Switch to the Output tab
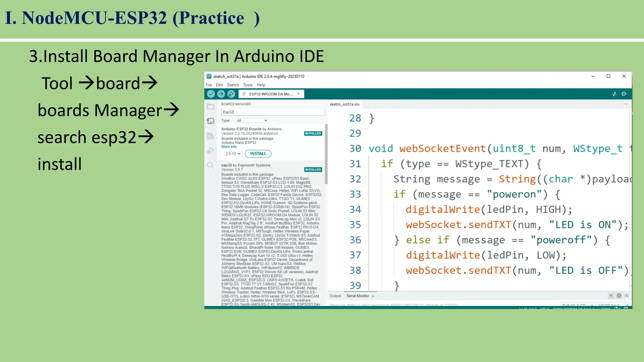Image resolution: width=644 pixels, height=362 pixels. [x=335, y=296]
